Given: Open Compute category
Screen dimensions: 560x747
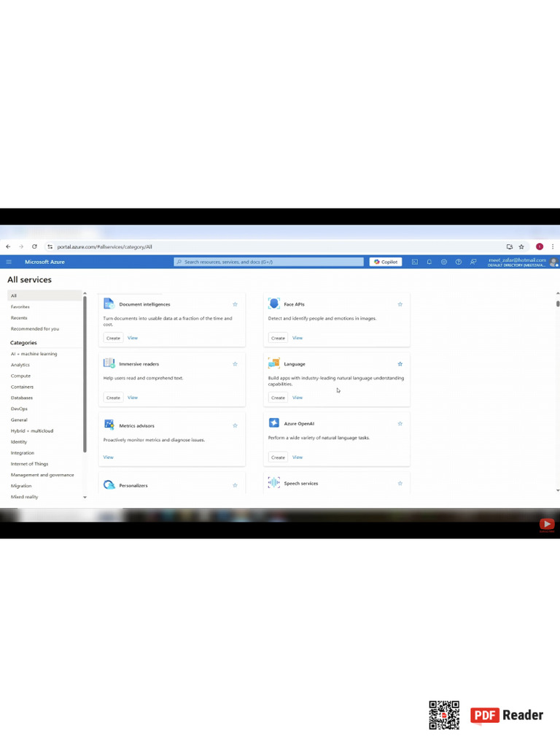Looking at the screenshot, I should point(20,376).
